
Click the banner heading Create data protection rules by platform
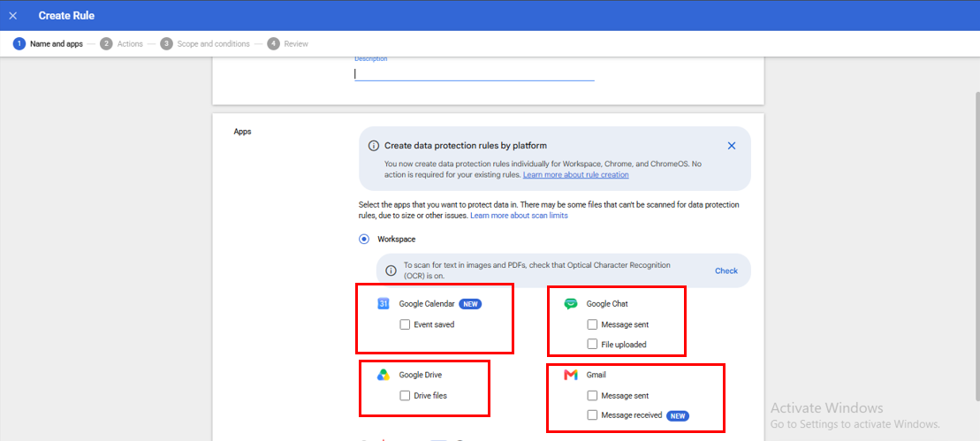pos(466,146)
